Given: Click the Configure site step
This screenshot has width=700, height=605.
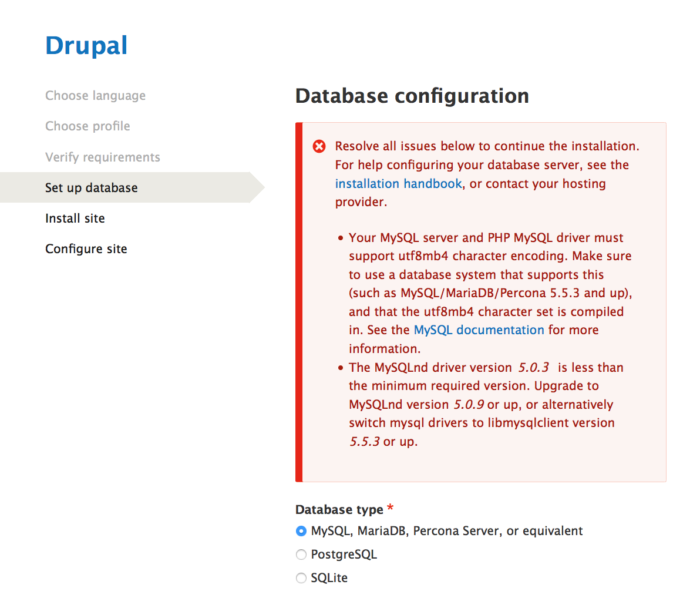Looking at the screenshot, I should (86, 249).
